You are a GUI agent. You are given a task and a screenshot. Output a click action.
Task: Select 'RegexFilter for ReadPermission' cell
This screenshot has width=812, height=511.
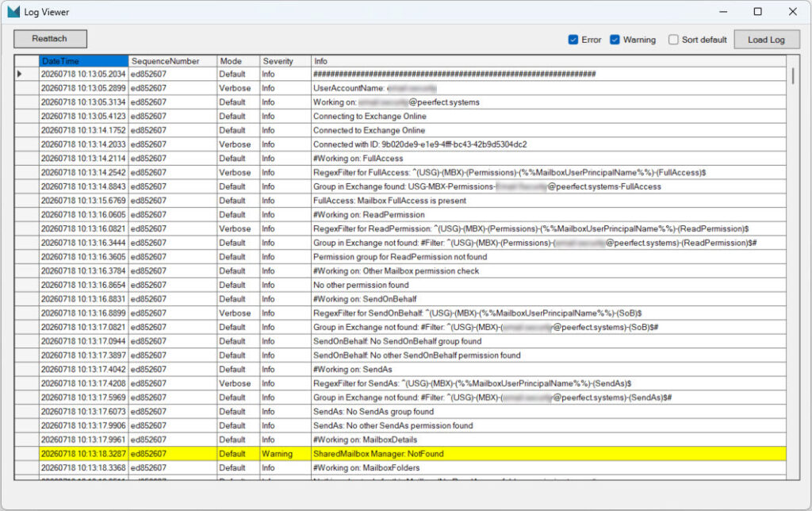pyautogui.click(x=549, y=229)
